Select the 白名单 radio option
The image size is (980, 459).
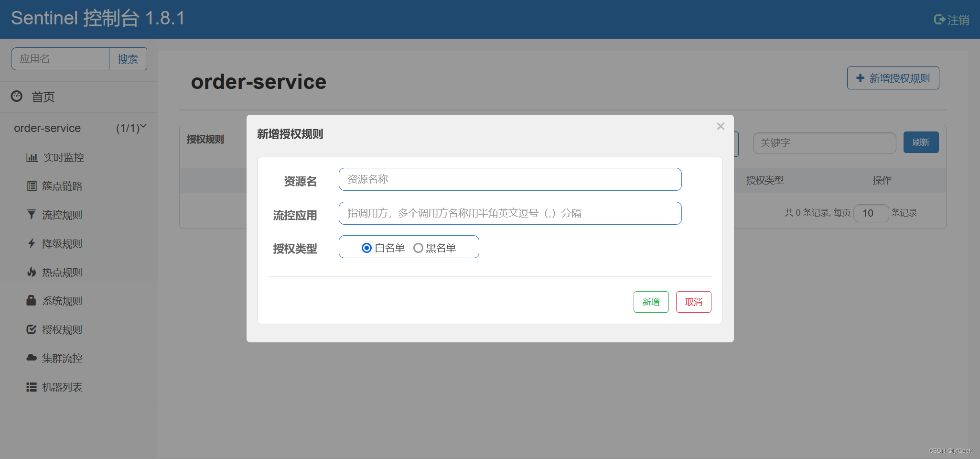tap(366, 248)
